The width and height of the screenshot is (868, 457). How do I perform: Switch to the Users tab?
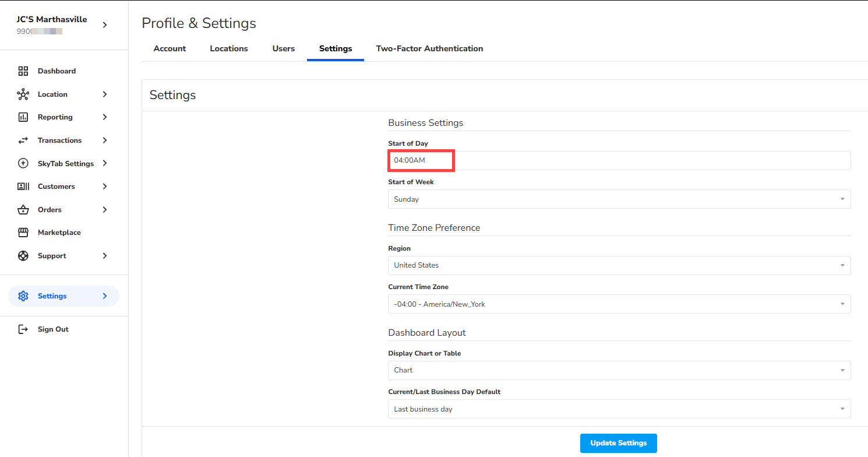pos(283,49)
